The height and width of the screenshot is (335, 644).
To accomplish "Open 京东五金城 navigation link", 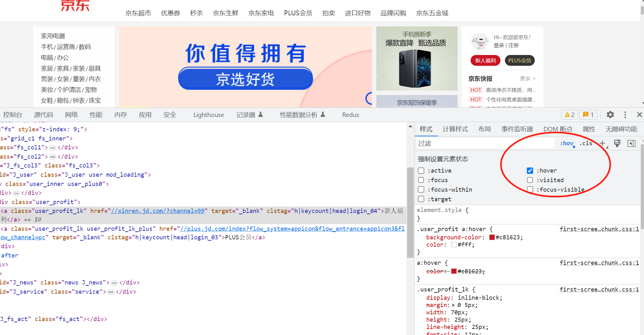I will pyautogui.click(x=432, y=13).
